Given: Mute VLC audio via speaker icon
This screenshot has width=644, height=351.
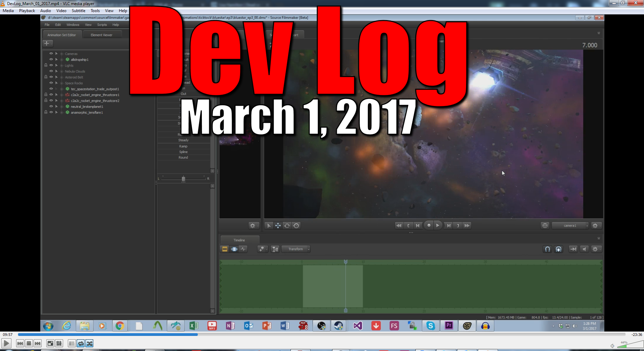Looking at the screenshot, I should point(612,346).
